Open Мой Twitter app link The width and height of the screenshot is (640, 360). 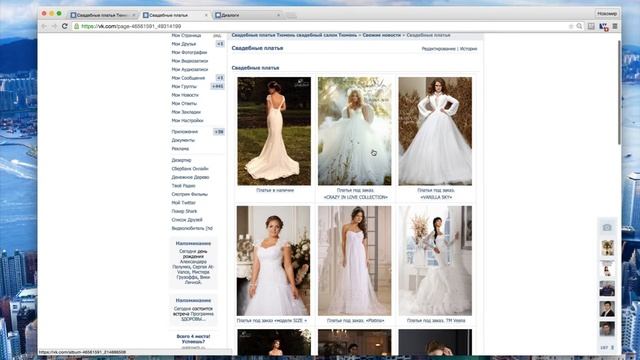(x=183, y=202)
